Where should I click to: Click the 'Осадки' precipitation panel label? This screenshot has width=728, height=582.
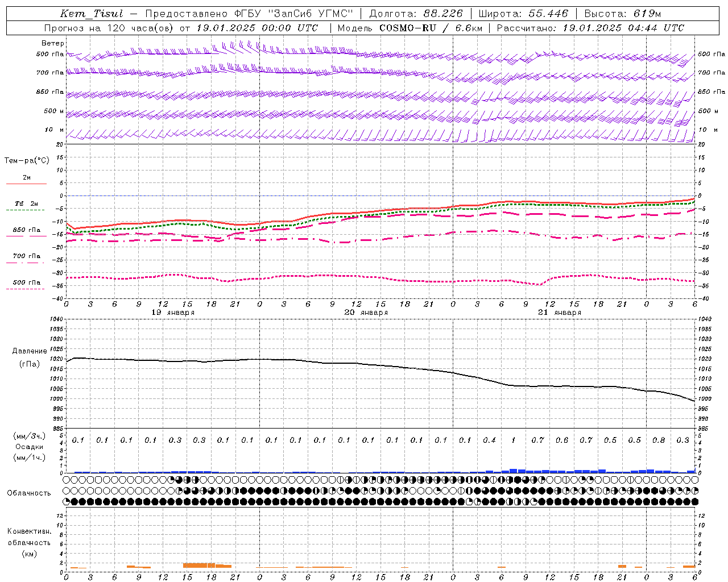point(30,447)
